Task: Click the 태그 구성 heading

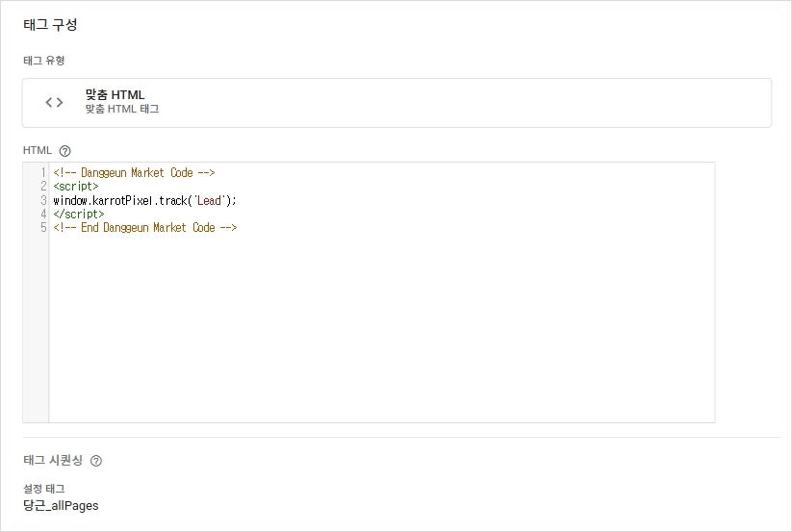Action: pyautogui.click(x=50, y=25)
